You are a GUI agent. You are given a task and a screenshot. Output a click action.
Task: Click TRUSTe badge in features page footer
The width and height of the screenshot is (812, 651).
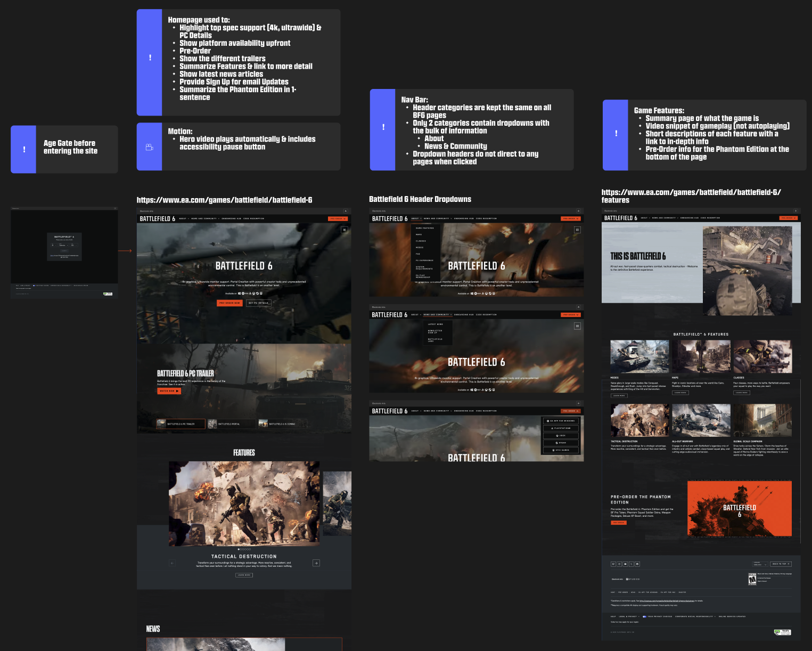(783, 632)
